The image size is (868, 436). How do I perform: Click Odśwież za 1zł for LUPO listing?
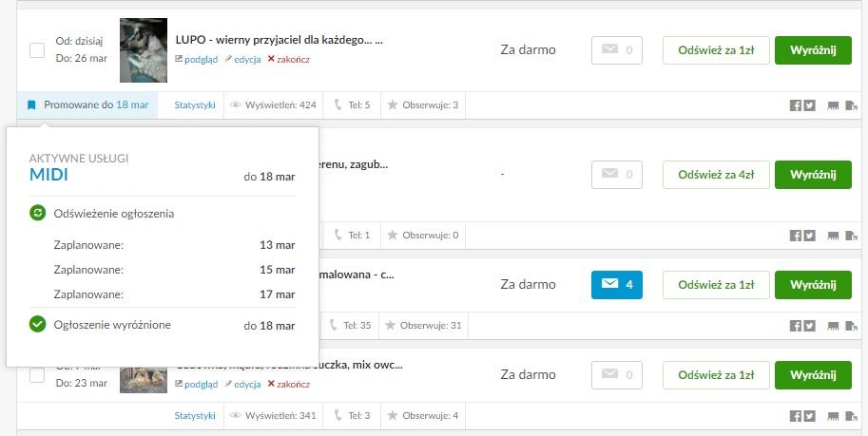716,49
